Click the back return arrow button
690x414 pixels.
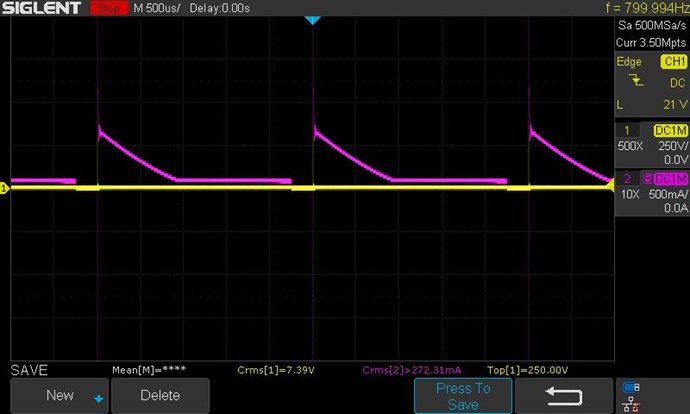tap(564, 396)
